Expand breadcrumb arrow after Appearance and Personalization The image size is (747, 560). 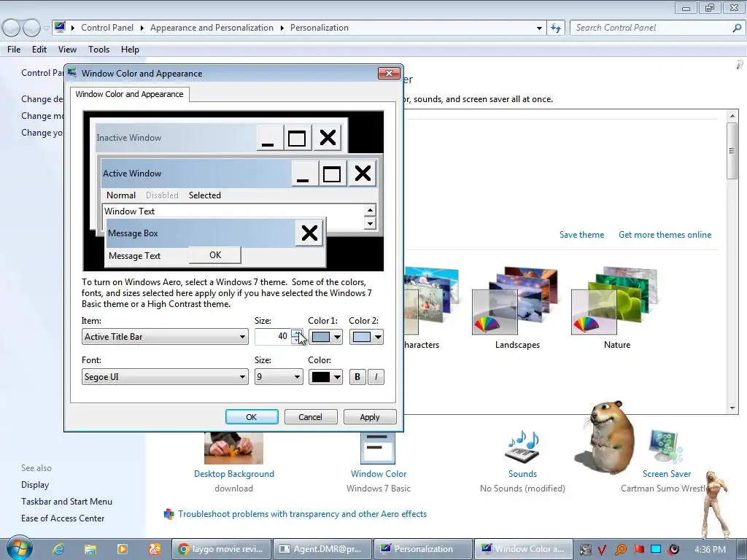coord(282,28)
